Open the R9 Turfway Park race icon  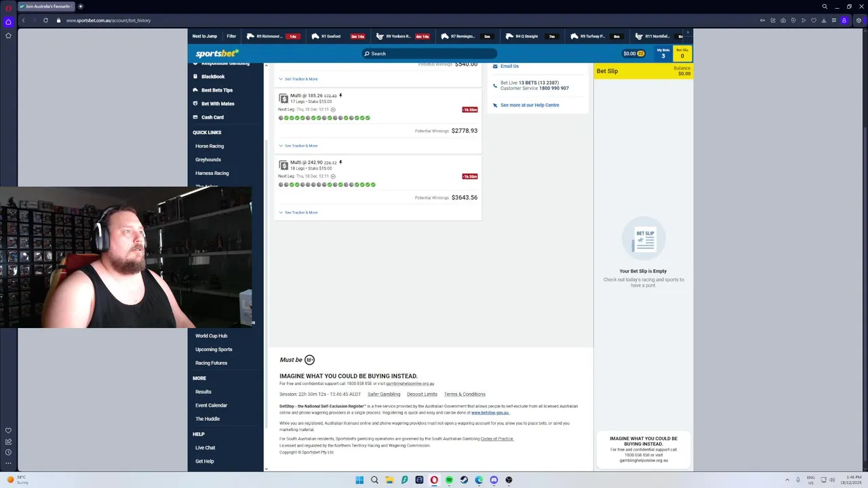574,36
